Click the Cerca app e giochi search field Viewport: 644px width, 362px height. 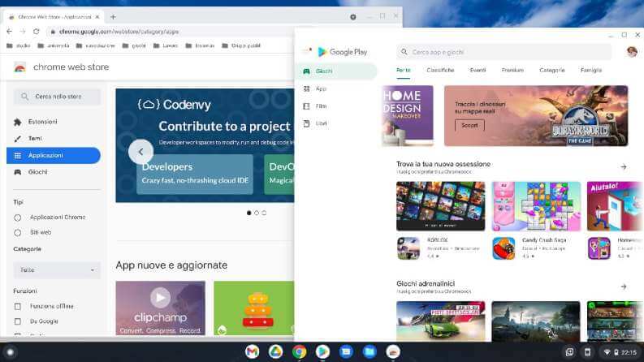(504, 52)
